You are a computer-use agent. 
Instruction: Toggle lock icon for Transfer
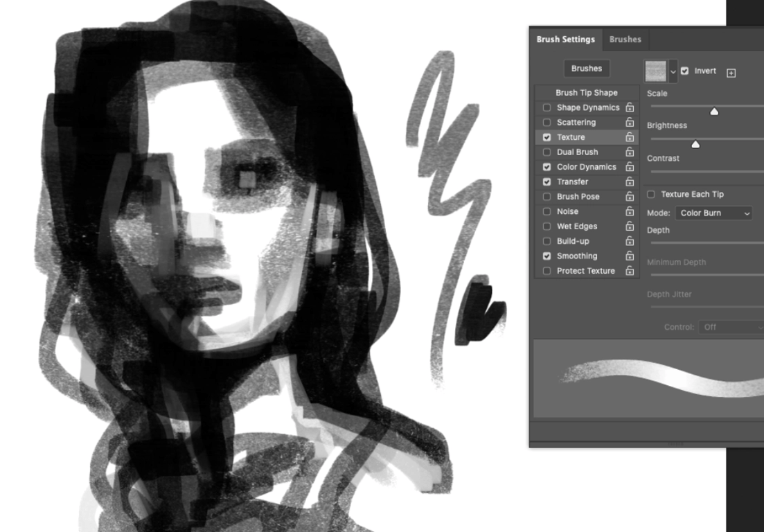[630, 181]
